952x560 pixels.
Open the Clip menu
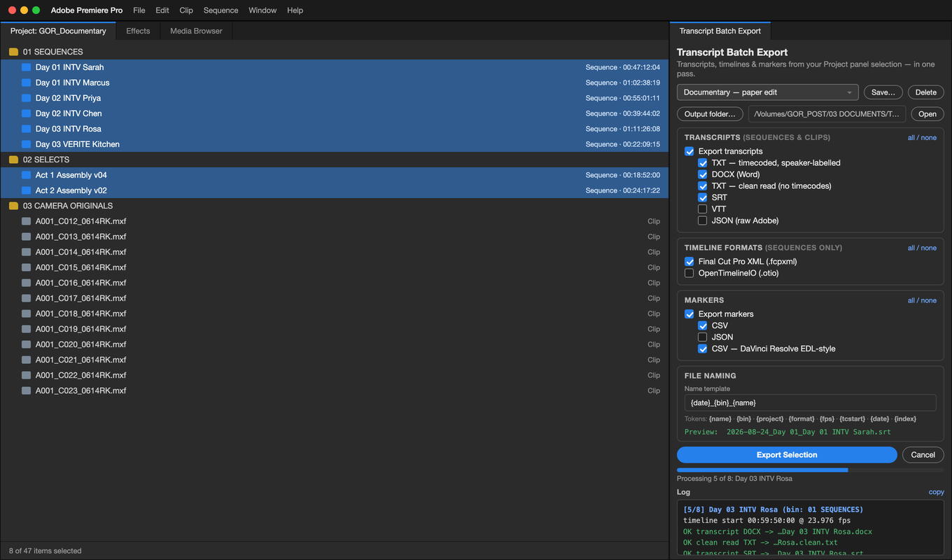(186, 10)
